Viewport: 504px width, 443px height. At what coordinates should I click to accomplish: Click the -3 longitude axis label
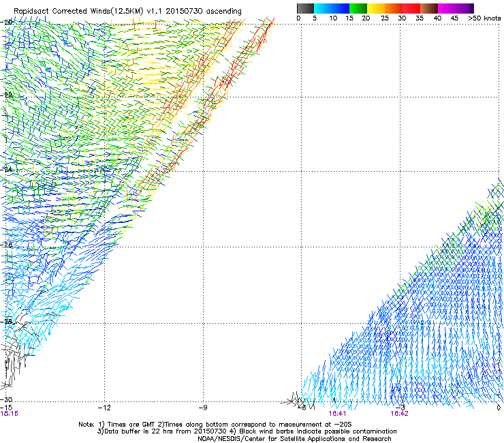click(x=400, y=408)
